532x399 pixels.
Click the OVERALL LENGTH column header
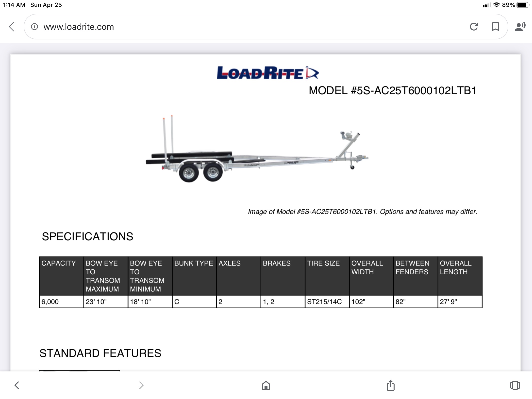(x=455, y=267)
